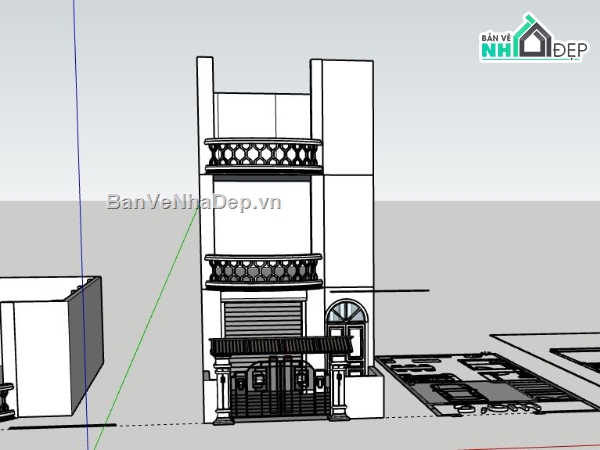Select the tiled canopy above the gate
The height and width of the screenshot is (450, 600).
(280, 346)
